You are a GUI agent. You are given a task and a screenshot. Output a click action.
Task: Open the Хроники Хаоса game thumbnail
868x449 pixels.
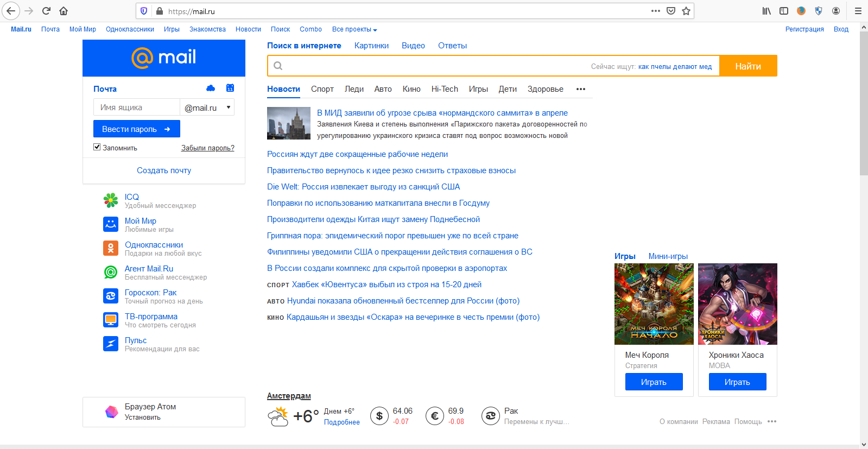click(737, 304)
